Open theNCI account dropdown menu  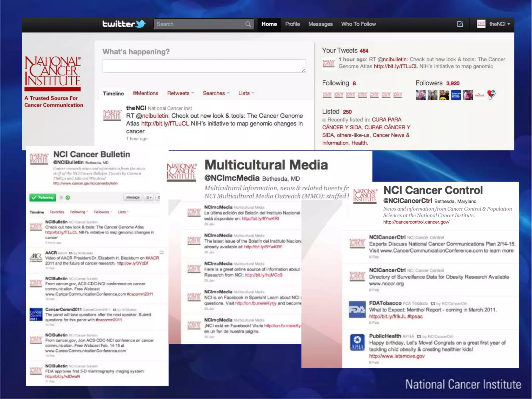pos(499,24)
